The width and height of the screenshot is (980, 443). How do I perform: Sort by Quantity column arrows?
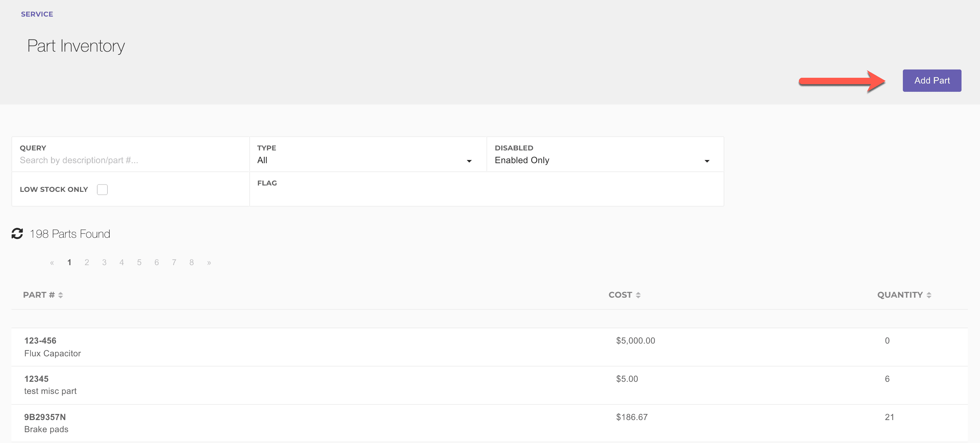[x=929, y=295]
